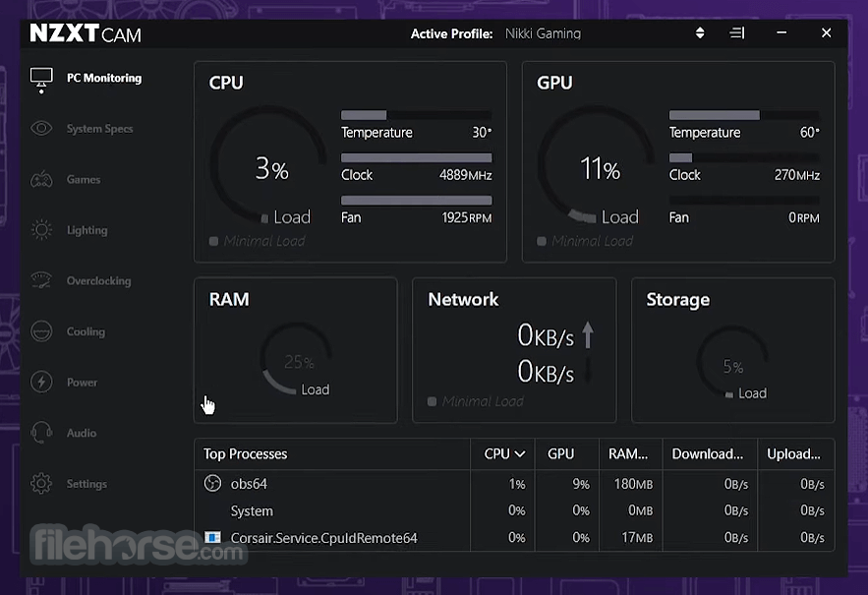Click the Overclocking gauge icon
Screen dimensions: 868x595
[x=41, y=281]
